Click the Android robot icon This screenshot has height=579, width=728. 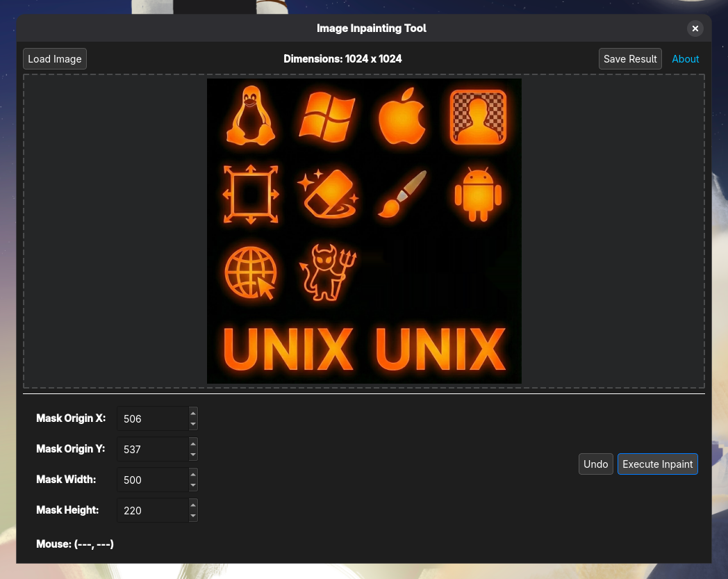[x=479, y=195]
